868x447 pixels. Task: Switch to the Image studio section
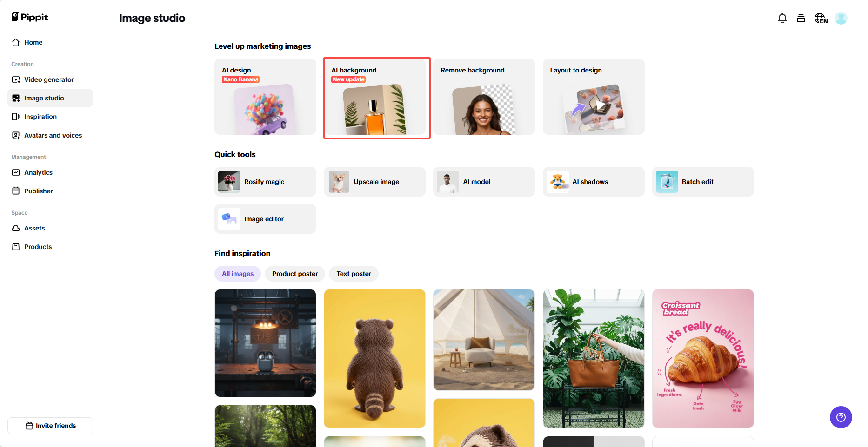click(44, 98)
